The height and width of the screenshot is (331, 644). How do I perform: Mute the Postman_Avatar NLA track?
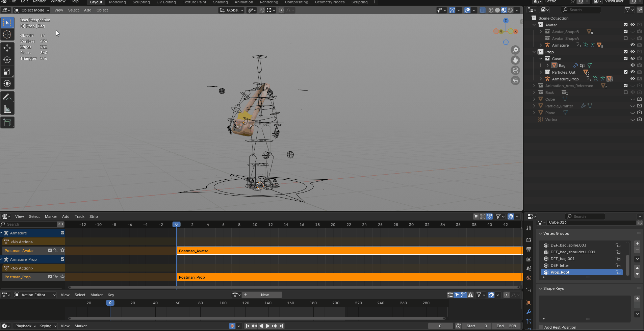pos(50,250)
